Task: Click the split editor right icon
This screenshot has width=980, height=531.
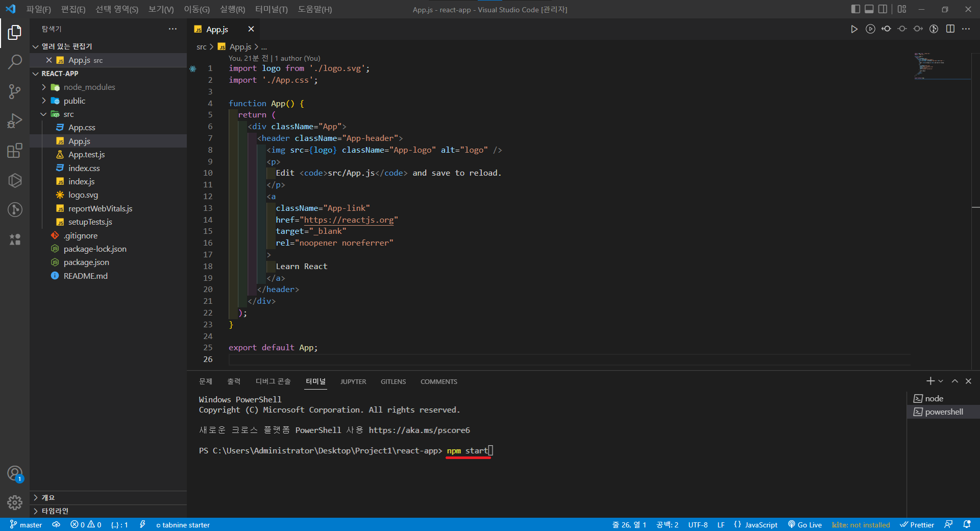Action: click(950, 29)
